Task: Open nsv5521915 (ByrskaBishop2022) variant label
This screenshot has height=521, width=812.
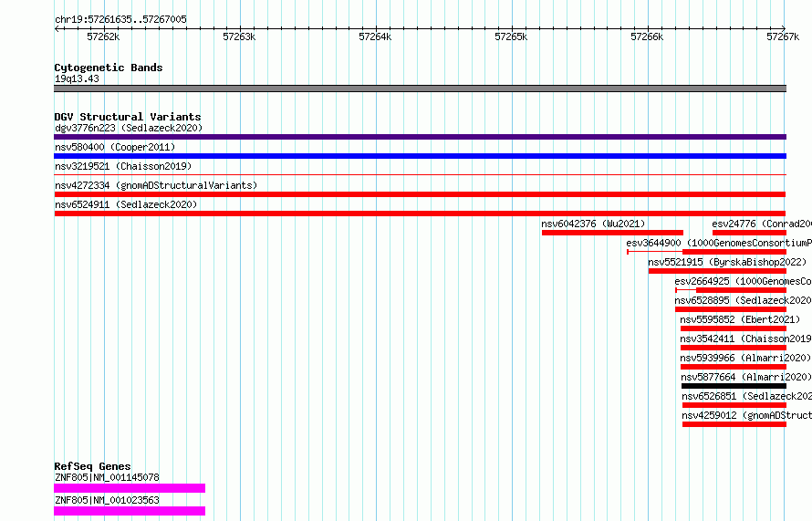Action: pyautogui.click(x=727, y=262)
